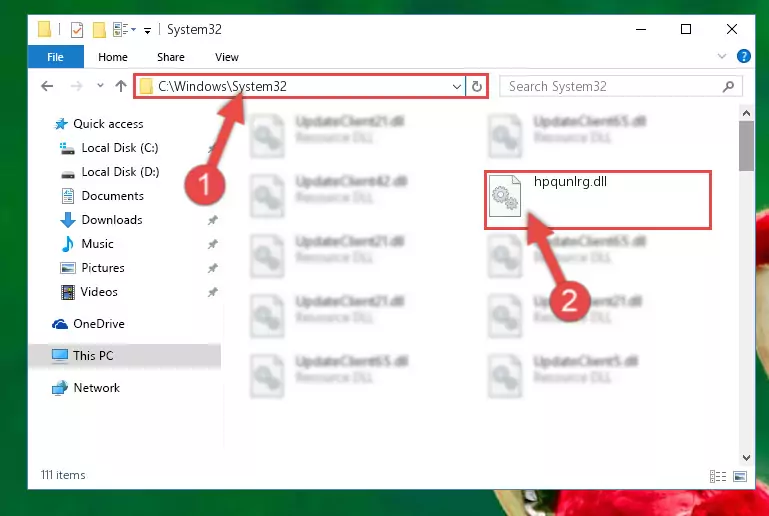
Task: Click the search magnifier icon
Action: click(x=729, y=86)
